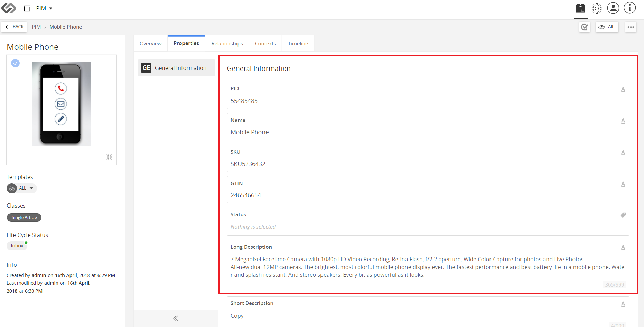Navigate to PIM breadcrumb link
This screenshot has width=644, height=327.
[x=36, y=27]
